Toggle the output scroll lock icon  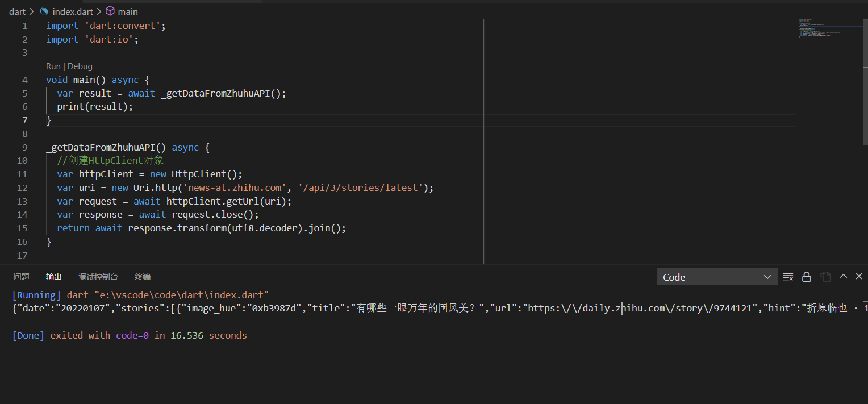tap(806, 277)
